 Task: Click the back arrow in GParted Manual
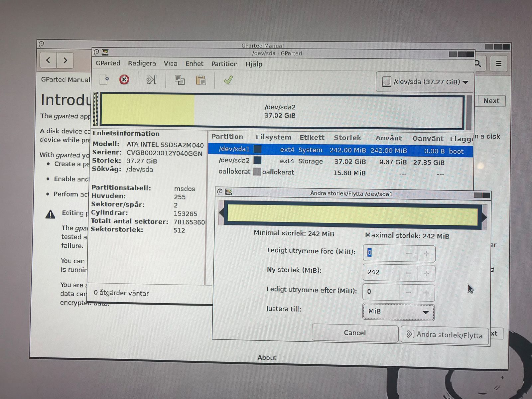click(x=48, y=60)
